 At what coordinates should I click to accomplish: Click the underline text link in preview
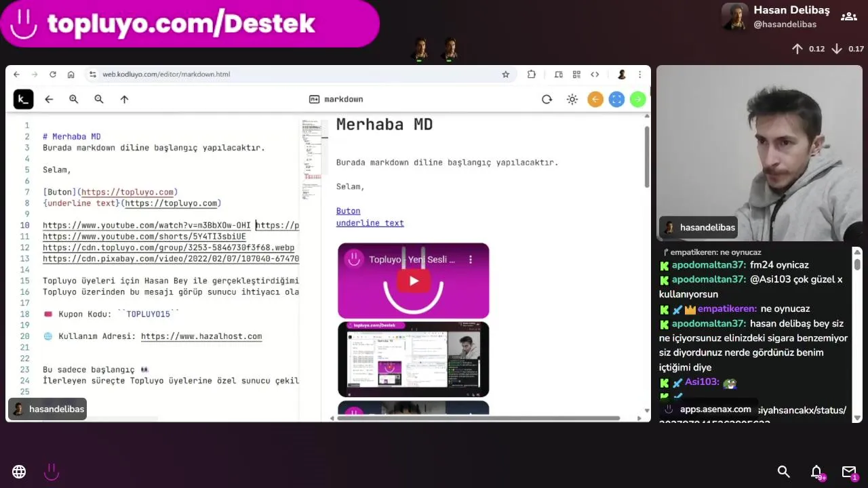pyautogui.click(x=370, y=223)
